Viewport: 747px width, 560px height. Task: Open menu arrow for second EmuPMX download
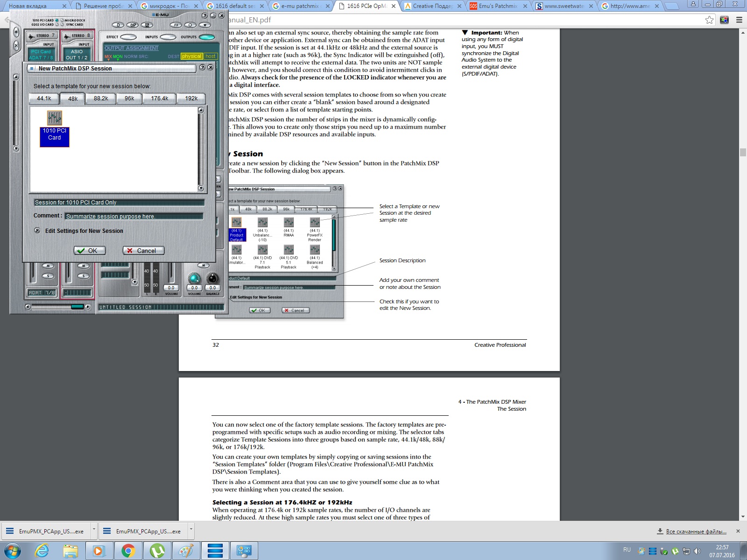point(190,531)
